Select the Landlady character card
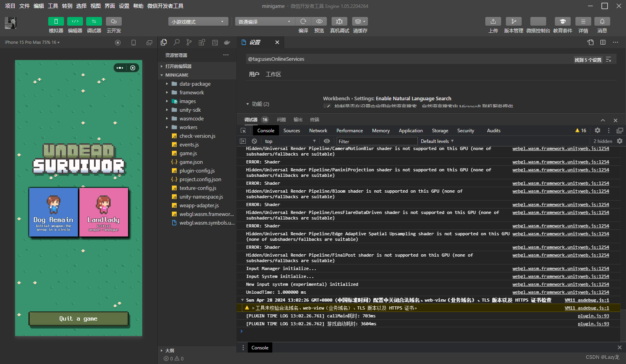 click(x=104, y=212)
